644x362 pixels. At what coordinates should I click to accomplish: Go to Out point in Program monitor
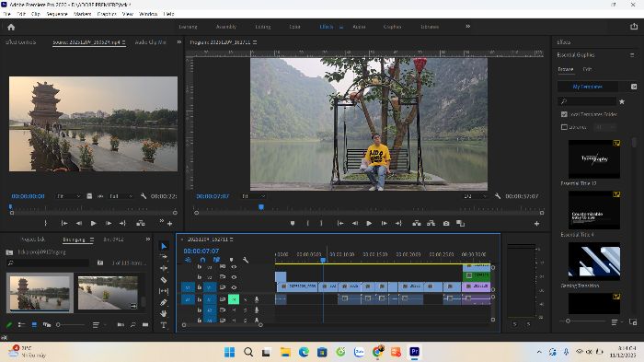click(x=398, y=223)
